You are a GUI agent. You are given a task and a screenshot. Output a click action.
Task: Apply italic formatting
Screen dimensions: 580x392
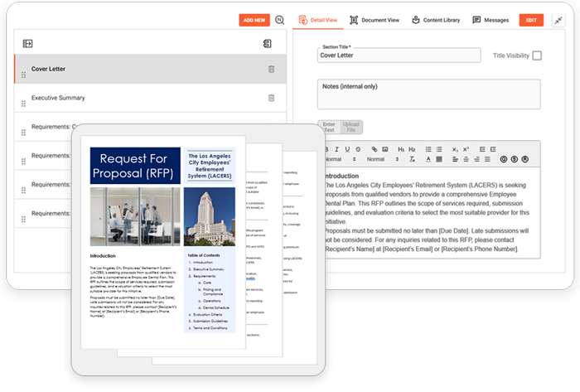click(336, 149)
